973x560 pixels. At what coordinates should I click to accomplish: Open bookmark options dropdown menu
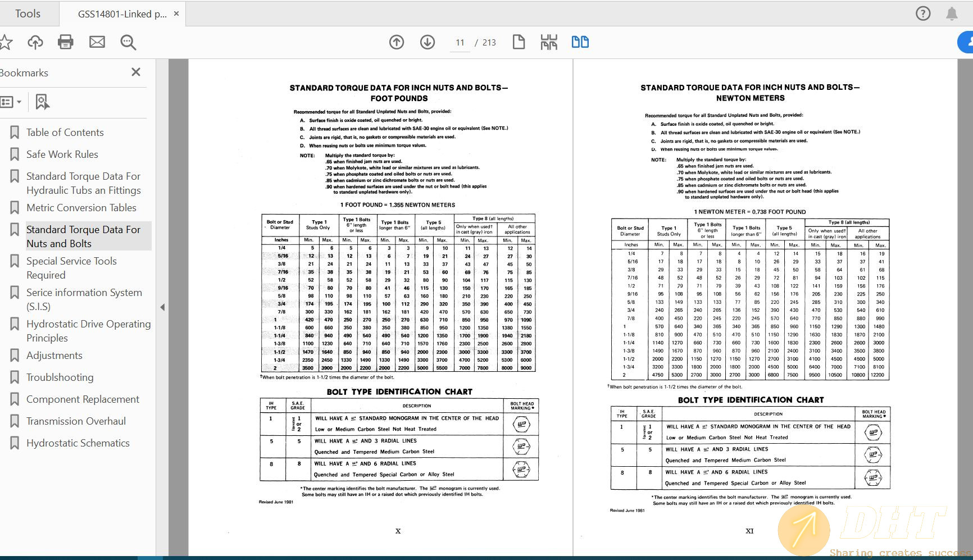coord(11,102)
